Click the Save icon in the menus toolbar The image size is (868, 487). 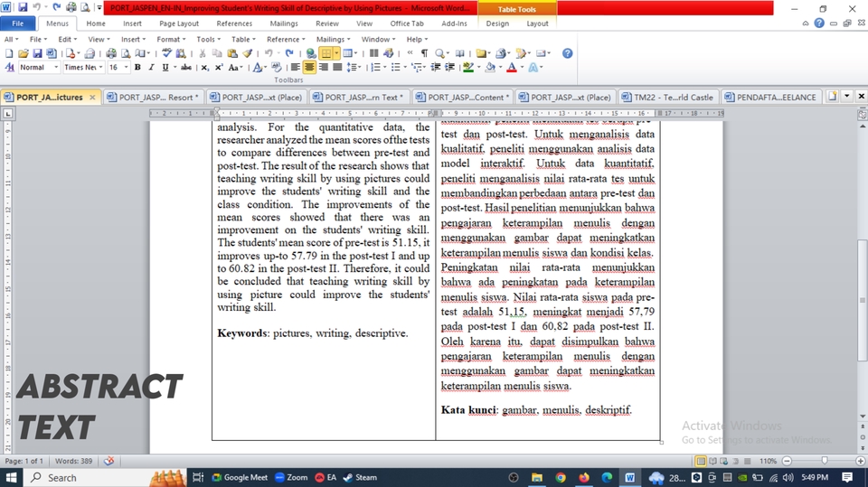pyautogui.click(x=37, y=53)
